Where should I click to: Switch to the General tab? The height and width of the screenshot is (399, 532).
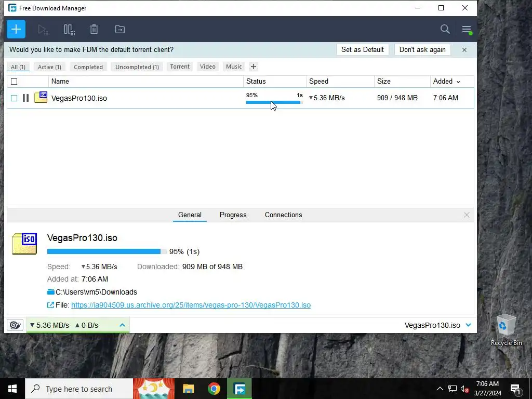(x=190, y=215)
